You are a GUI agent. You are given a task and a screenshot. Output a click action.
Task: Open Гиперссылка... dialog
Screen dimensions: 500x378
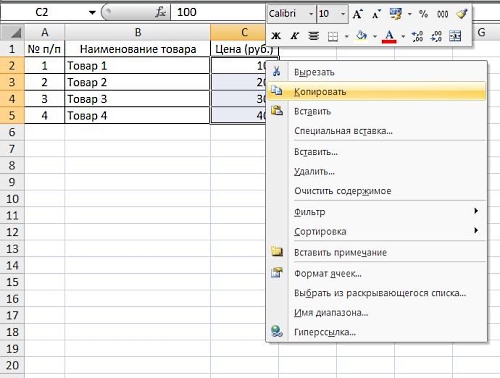click(x=377, y=332)
